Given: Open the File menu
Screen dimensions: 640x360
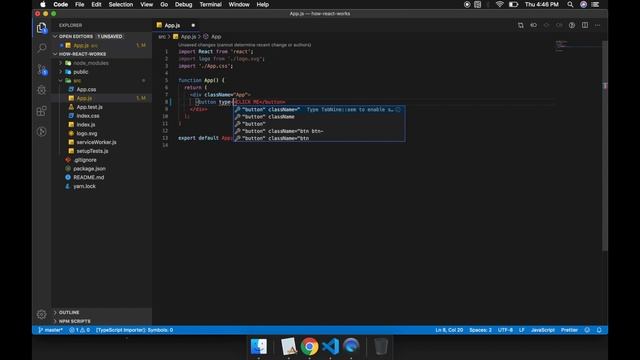Looking at the screenshot, I should pos(80,4).
